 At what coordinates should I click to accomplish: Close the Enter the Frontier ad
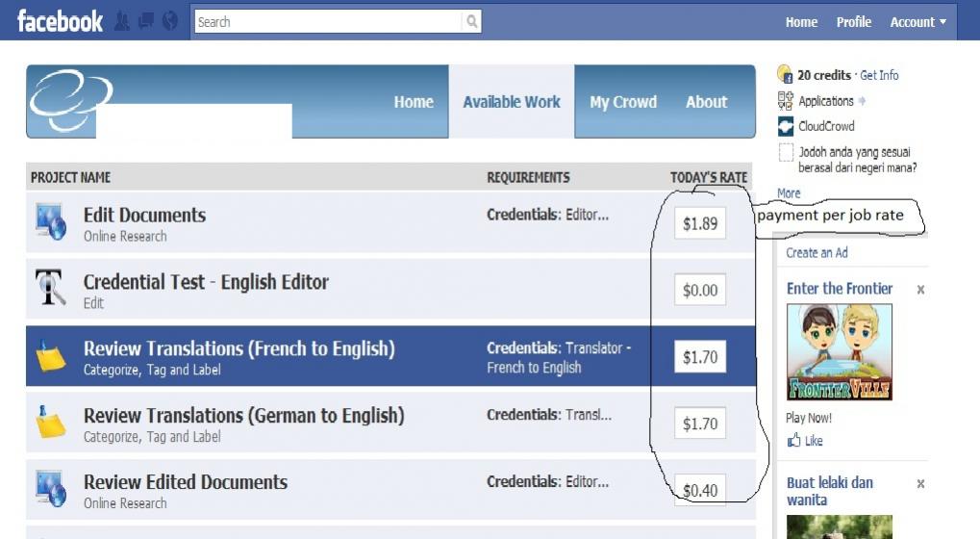(x=920, y=290)
